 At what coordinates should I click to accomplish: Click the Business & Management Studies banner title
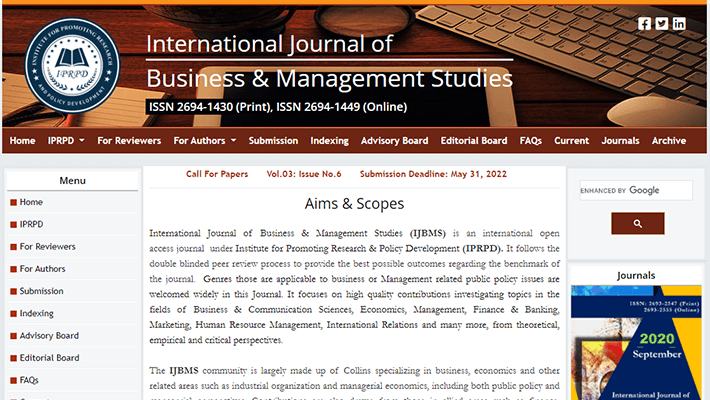click(x=329, y=78)
